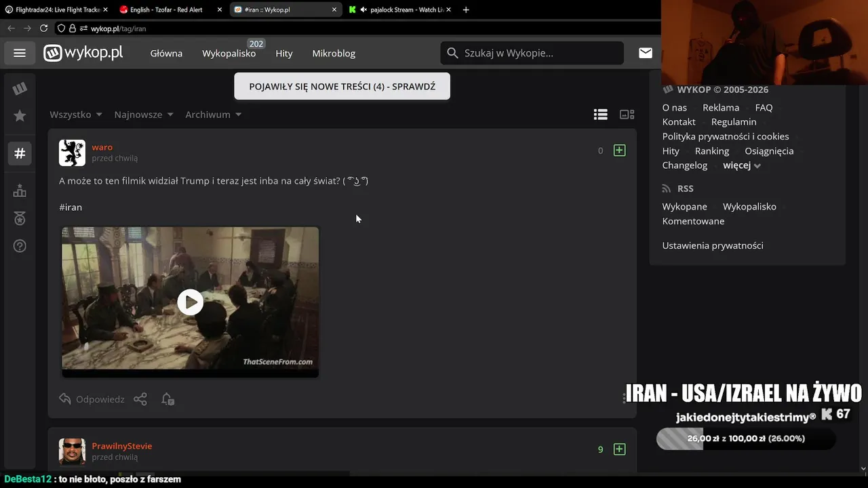
Task: Close the #iran Wykop.pl tab
Action: point(334,9)
